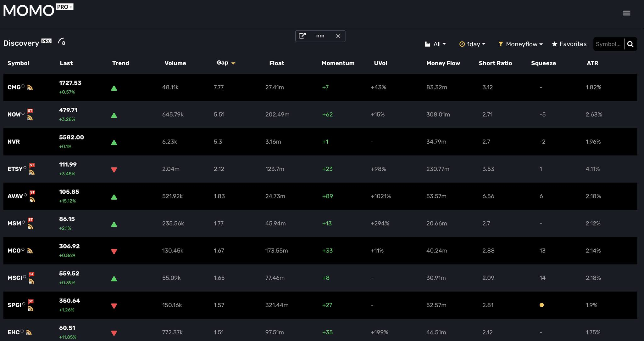Viewport: 644px width, 341px height.
Task: Click the panel drag handle dots
Action: point(320,36)
